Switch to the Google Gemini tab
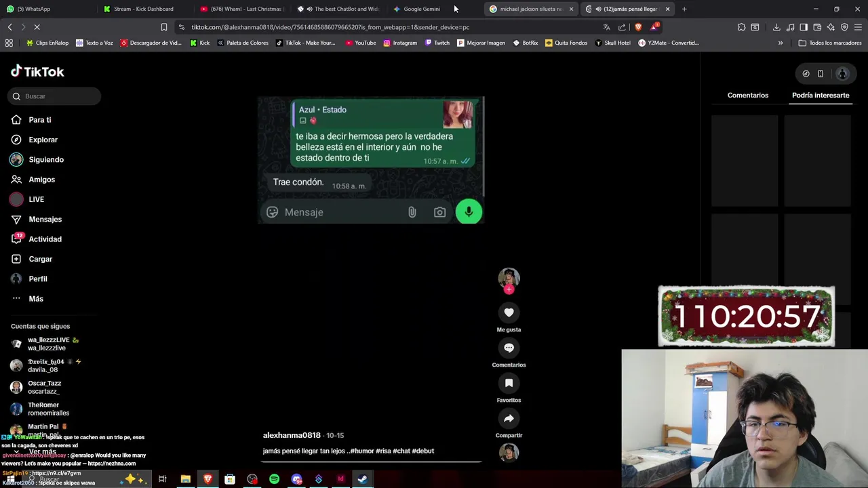This screenshot has width=868, height=488. pos(422,9)
